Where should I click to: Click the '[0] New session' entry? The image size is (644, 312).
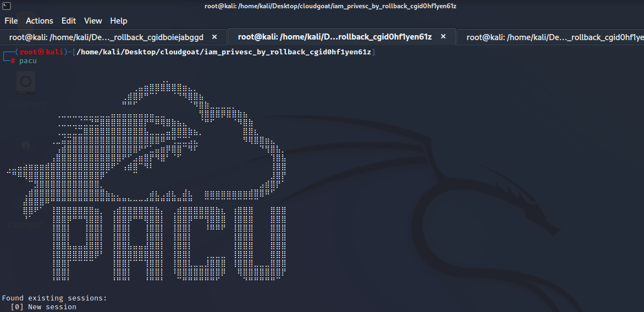(x=43, y=307)
